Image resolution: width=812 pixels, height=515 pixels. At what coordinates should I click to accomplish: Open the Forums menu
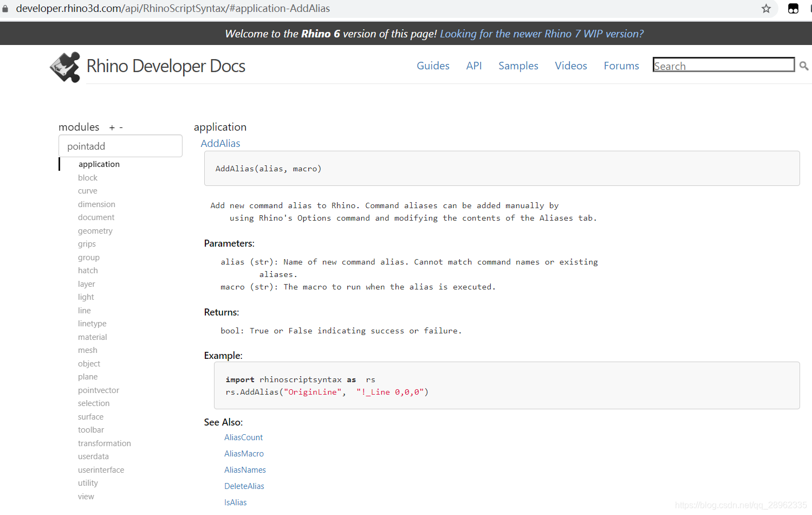(621, 66)
